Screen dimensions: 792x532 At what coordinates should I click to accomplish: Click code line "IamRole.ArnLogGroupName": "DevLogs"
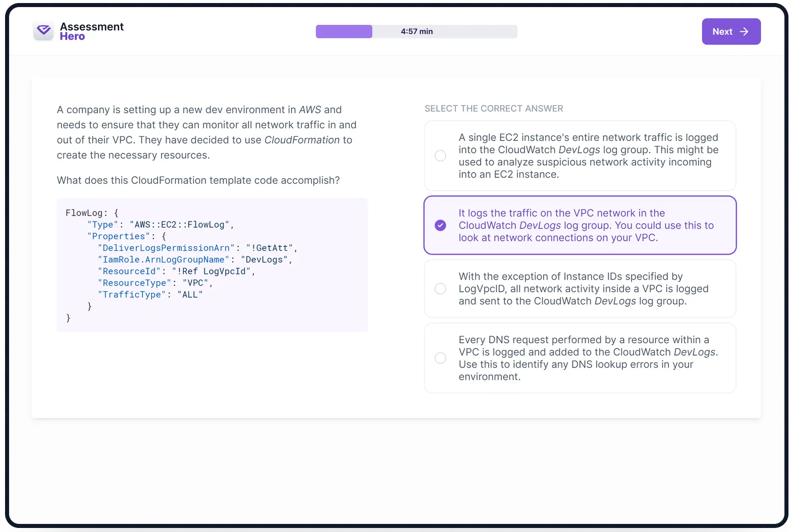[x=195, y=259]
